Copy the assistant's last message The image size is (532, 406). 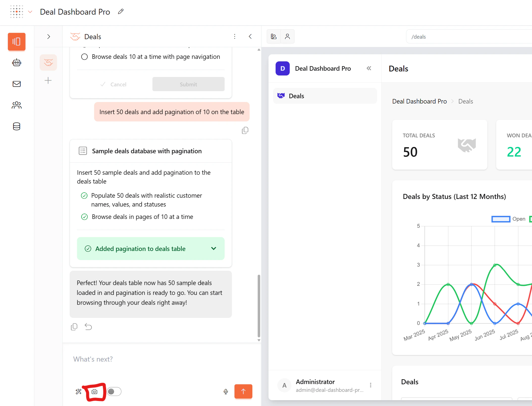74,326
